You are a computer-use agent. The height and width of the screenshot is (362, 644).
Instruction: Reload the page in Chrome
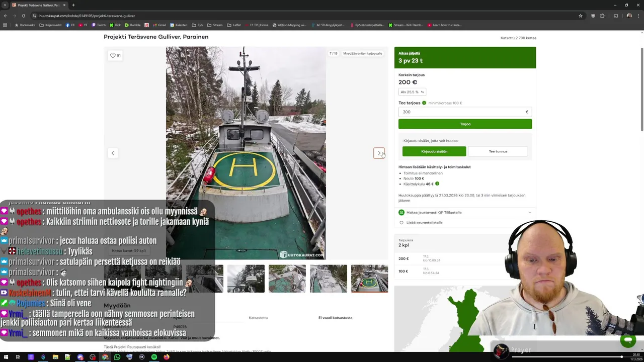pos(23,16)
